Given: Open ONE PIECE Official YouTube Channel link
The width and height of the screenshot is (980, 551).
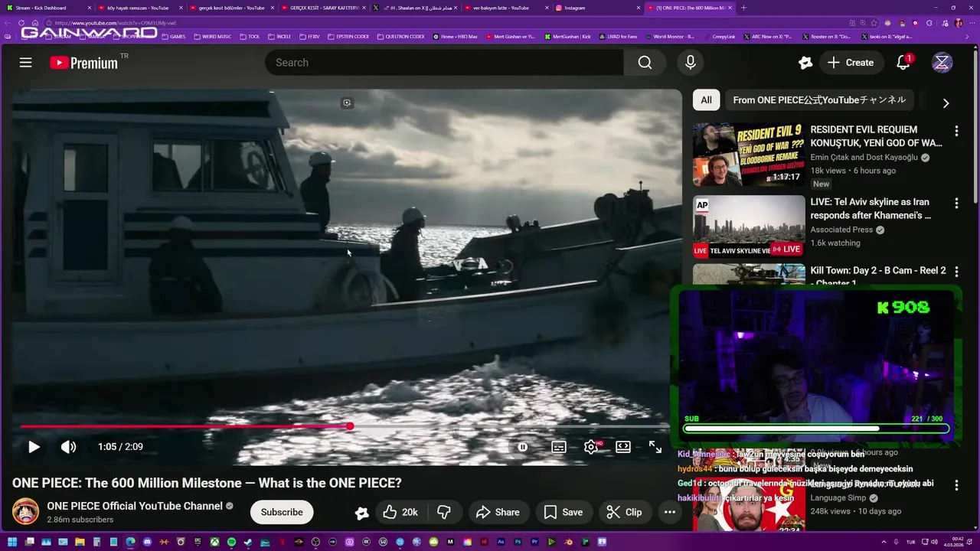Looking at the screenshot, I should [135, 506].
